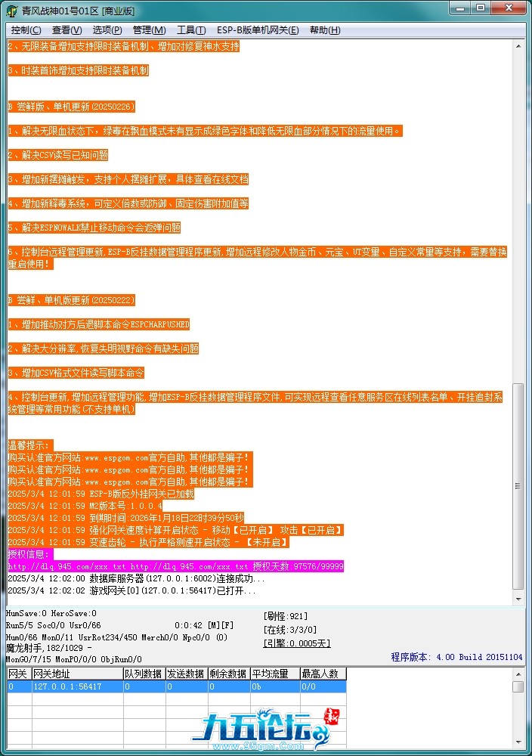The image size is (532, 756).
Task: Click the 发送数据 column header
Action: coord(187,674)
